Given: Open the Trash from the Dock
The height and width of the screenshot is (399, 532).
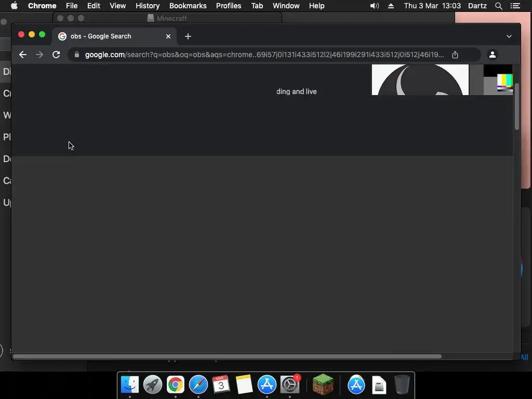Looking at the screenshot, I should tap(402, 385).
